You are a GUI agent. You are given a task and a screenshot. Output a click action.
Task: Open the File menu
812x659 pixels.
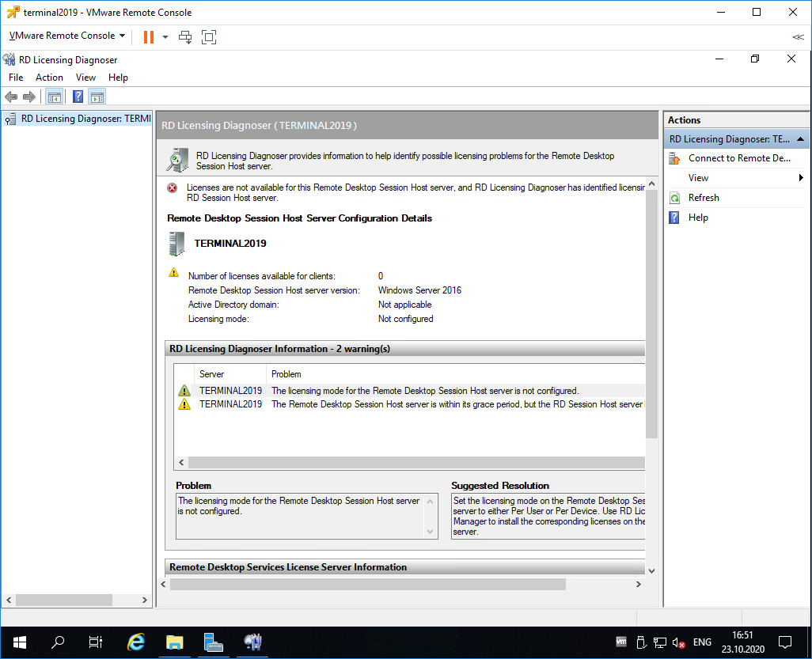click(15, 77)
